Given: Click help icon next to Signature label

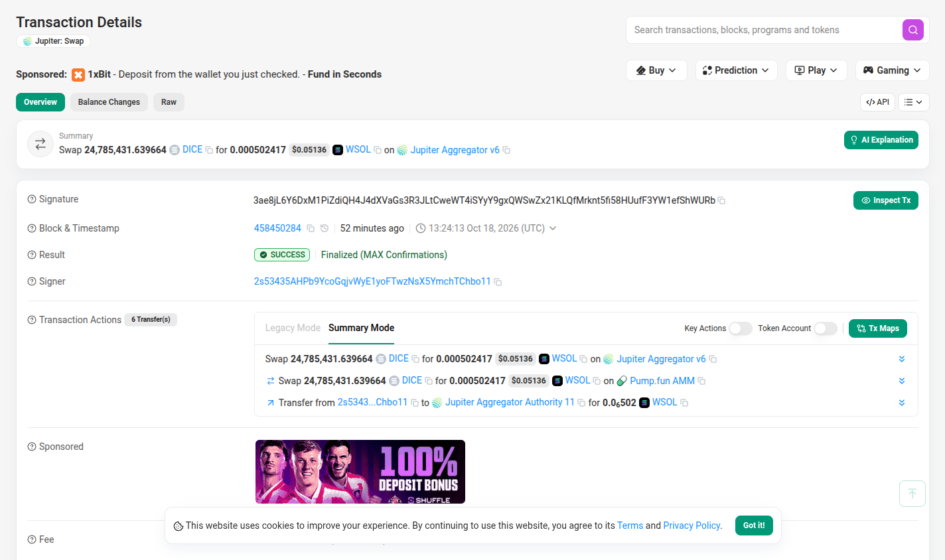Looking at the screenshot, I should pos(32,199).
